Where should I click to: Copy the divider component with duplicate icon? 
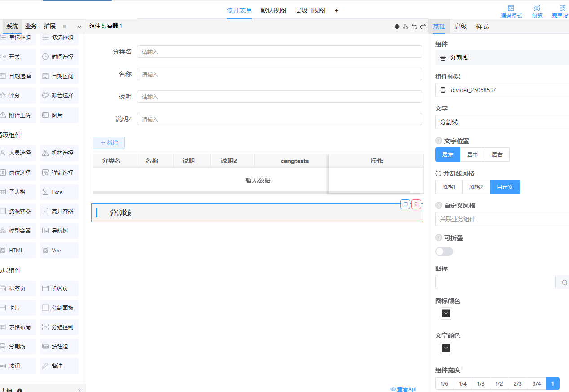point(405,204)
